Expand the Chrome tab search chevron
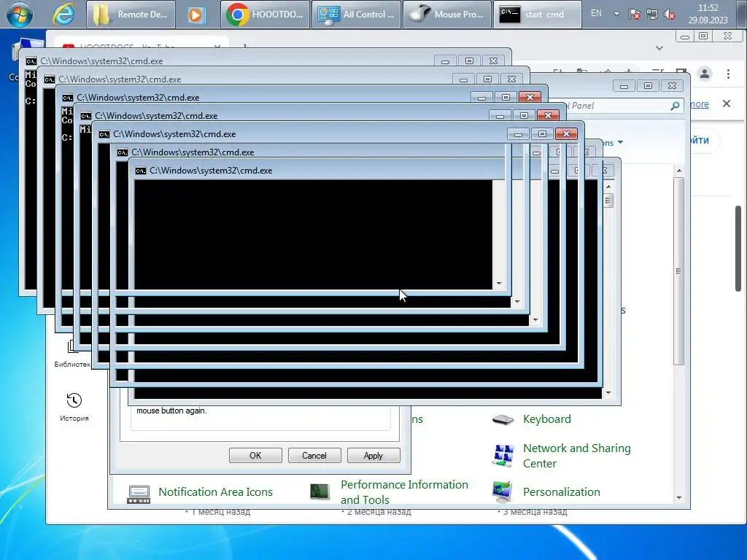The height and width of the screenshot is (560, 747). 659,48
